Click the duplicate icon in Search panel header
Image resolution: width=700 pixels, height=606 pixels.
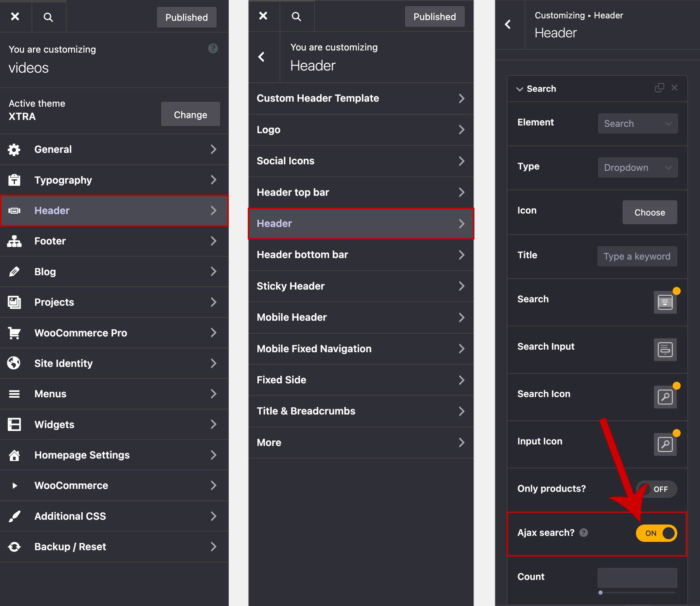pos(659,88)
